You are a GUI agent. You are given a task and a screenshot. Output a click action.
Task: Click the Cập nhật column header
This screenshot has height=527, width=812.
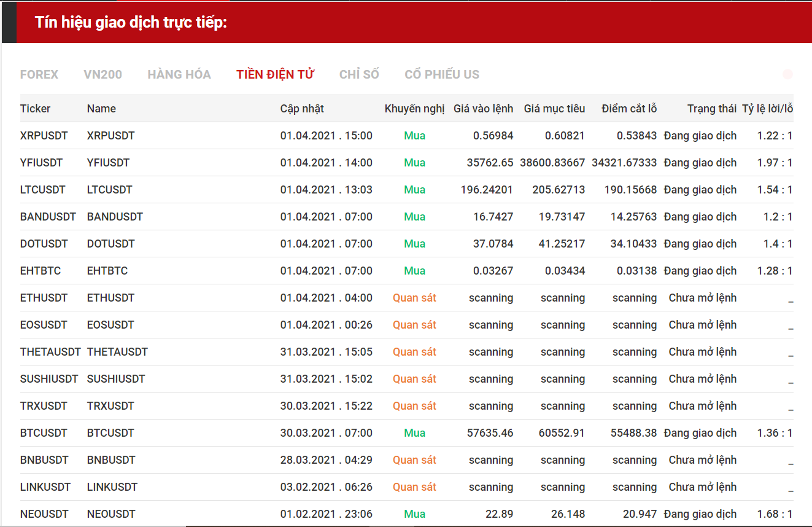[302, 109]
